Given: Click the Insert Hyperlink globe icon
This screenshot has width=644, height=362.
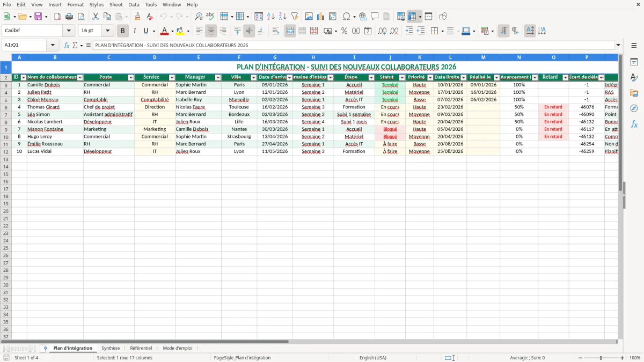Looking at the screenshot, I should coord(363,17).
